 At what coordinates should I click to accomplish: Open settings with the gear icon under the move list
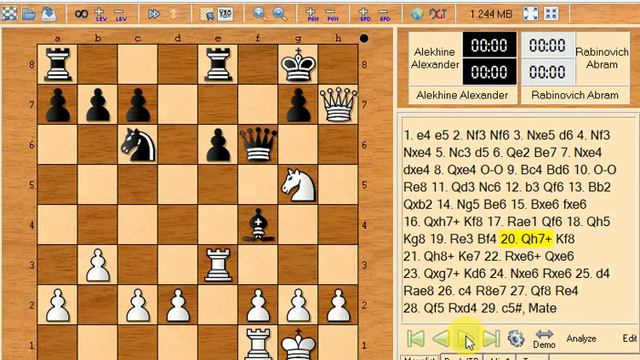click(516, 338)
